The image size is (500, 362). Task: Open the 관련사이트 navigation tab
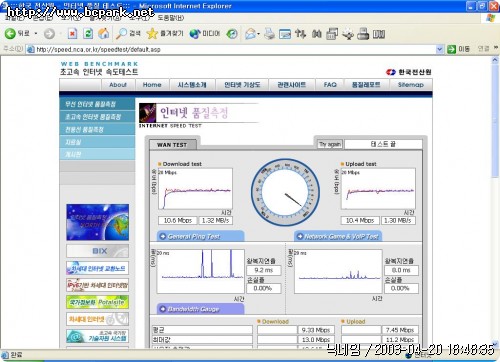(292, 85)
